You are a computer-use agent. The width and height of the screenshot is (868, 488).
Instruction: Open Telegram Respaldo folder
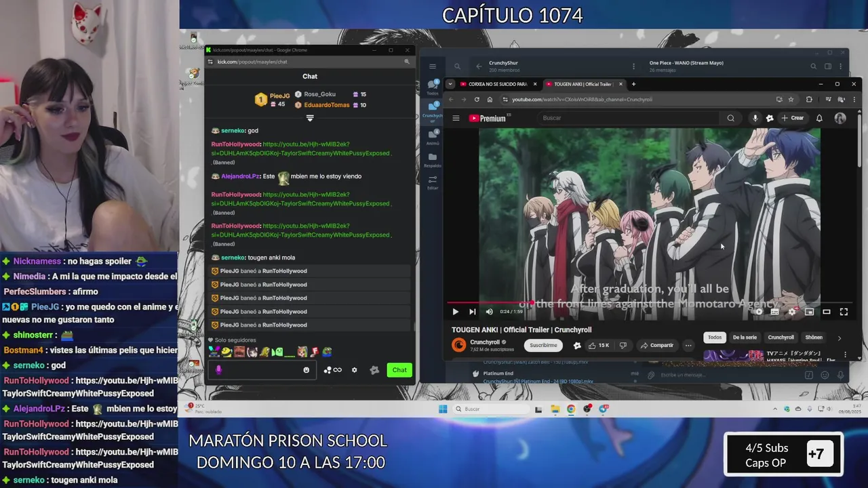[433, 160]
